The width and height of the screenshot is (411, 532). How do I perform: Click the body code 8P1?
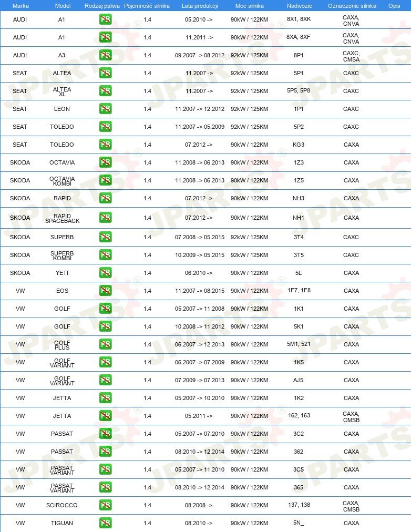point(299,55)
